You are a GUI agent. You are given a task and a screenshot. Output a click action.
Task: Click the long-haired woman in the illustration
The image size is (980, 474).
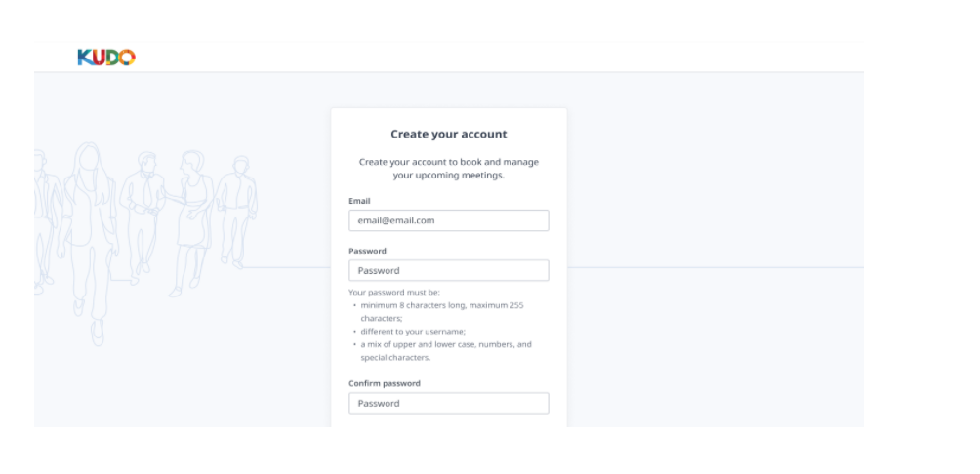88,244
